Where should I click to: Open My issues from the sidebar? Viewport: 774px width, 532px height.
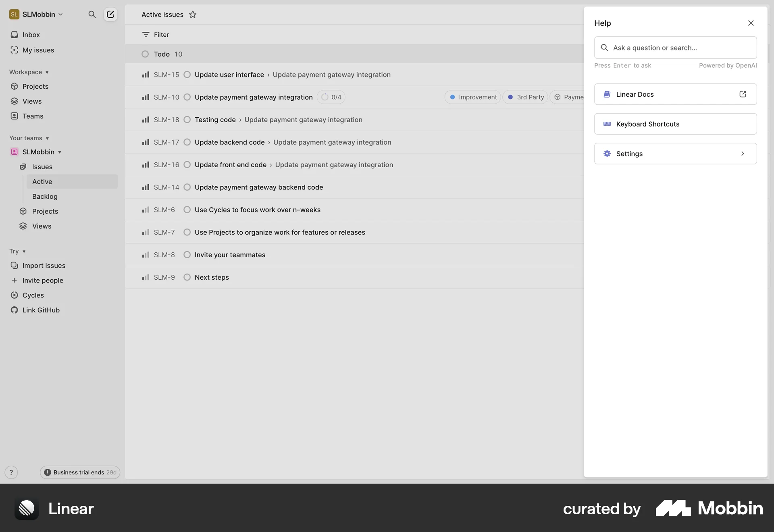tap(38, 50)
